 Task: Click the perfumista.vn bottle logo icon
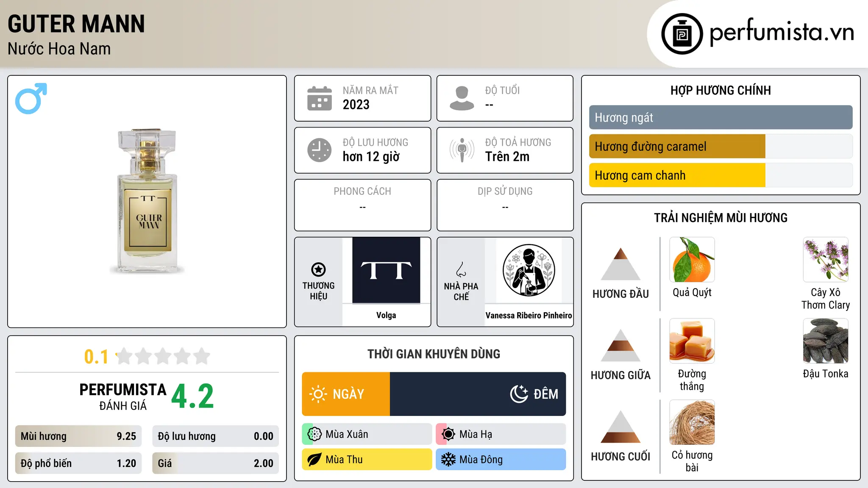[682, 34]
